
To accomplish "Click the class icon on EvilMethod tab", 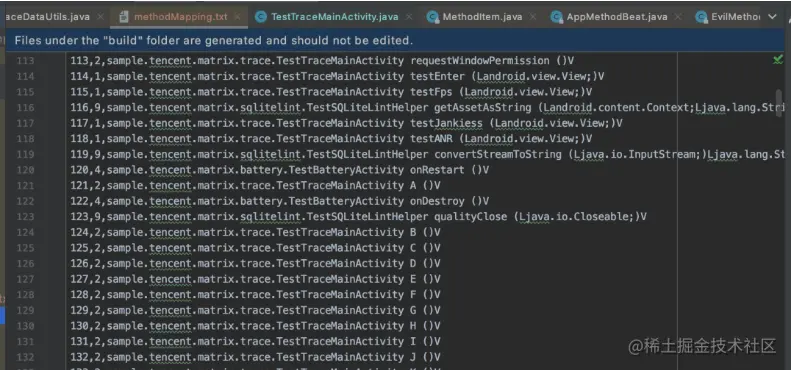I will 701,17.
